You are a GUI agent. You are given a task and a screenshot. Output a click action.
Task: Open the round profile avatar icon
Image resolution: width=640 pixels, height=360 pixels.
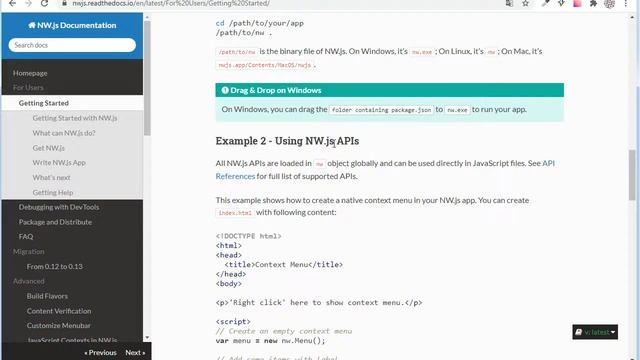coord(609,4)
